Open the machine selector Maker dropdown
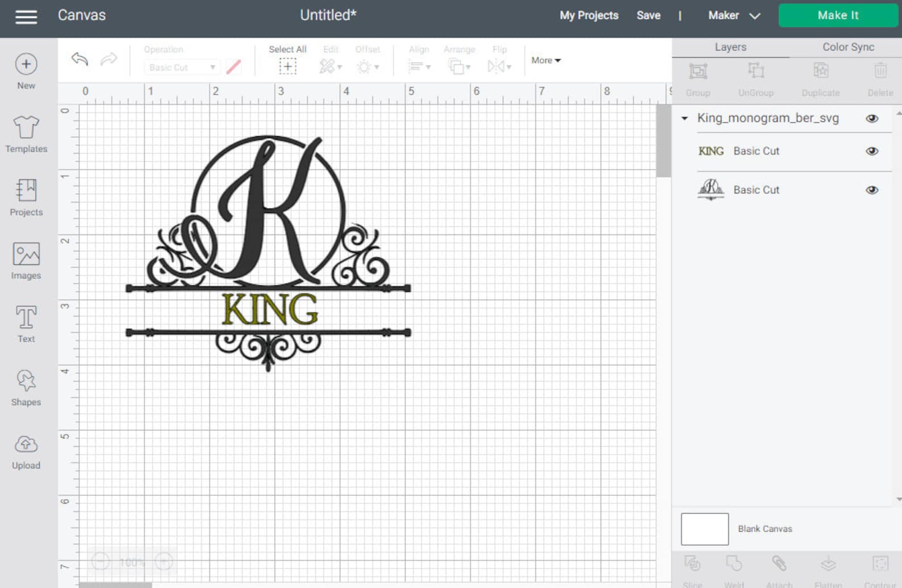The height and width of the screenshot is (588, 902). [x=734, y=15]
